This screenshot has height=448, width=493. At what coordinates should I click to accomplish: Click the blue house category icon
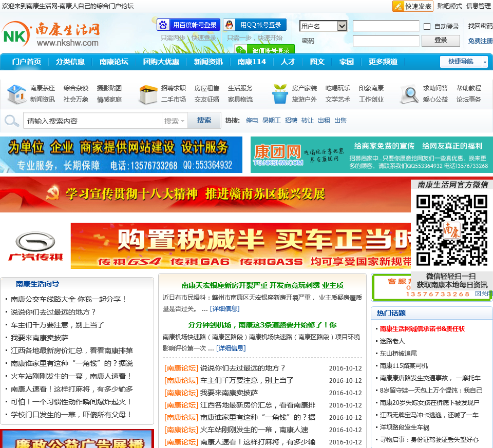(16, 94)
